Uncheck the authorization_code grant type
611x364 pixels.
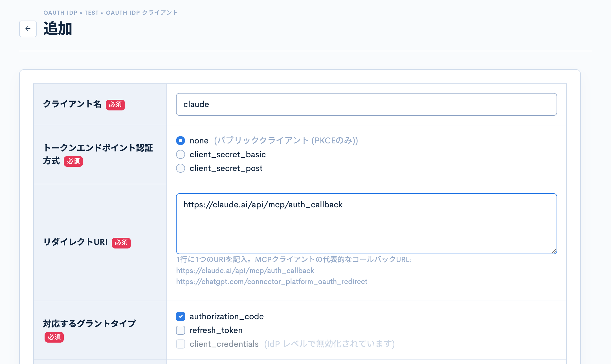coord(181,316)
